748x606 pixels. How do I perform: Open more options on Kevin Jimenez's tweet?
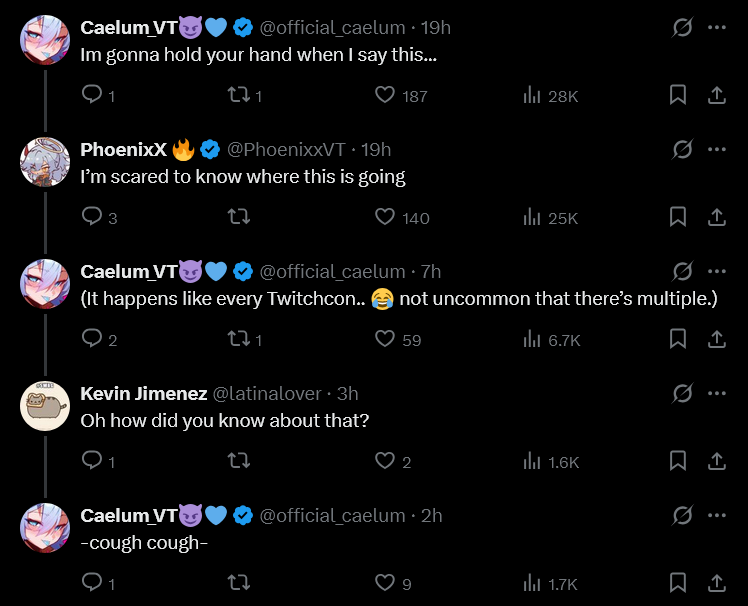tap(716, 393)
